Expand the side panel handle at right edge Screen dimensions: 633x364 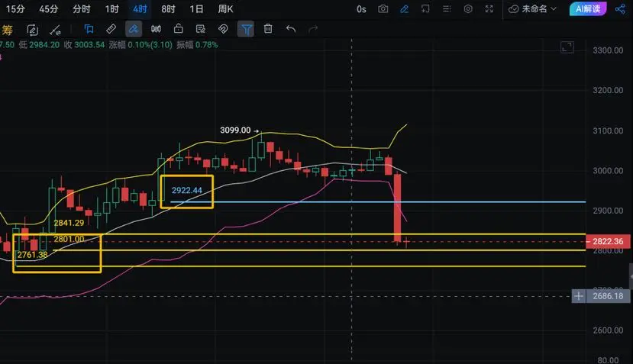click(x=631, y=276)
